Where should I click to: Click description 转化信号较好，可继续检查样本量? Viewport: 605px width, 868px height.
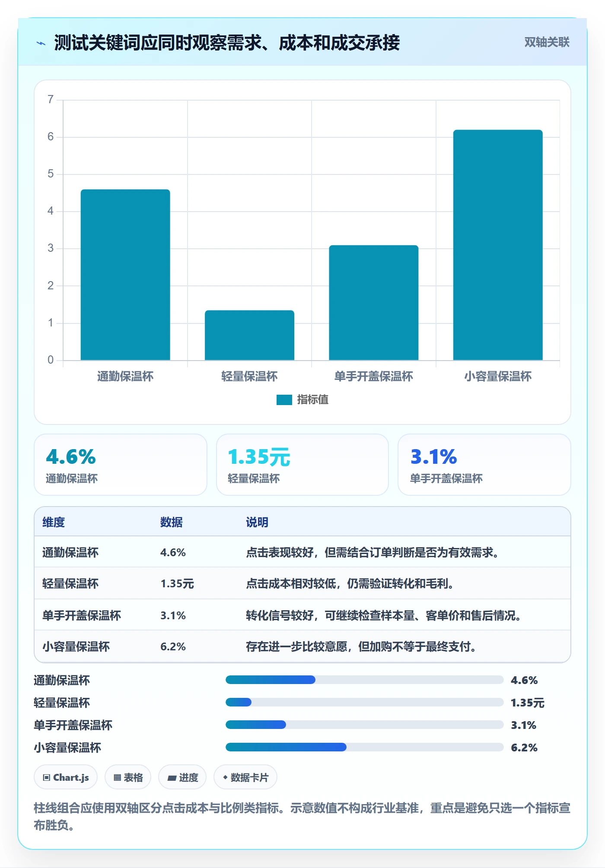tap(384, 615)
